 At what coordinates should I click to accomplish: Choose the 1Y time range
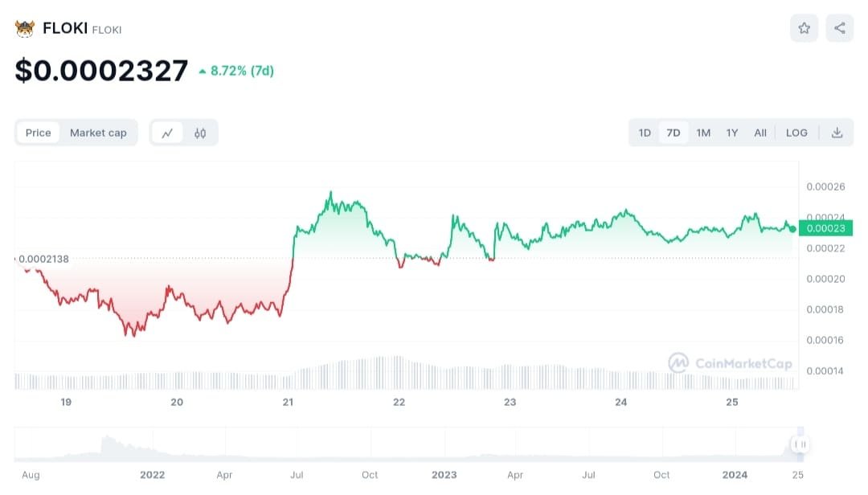[731, 133]
